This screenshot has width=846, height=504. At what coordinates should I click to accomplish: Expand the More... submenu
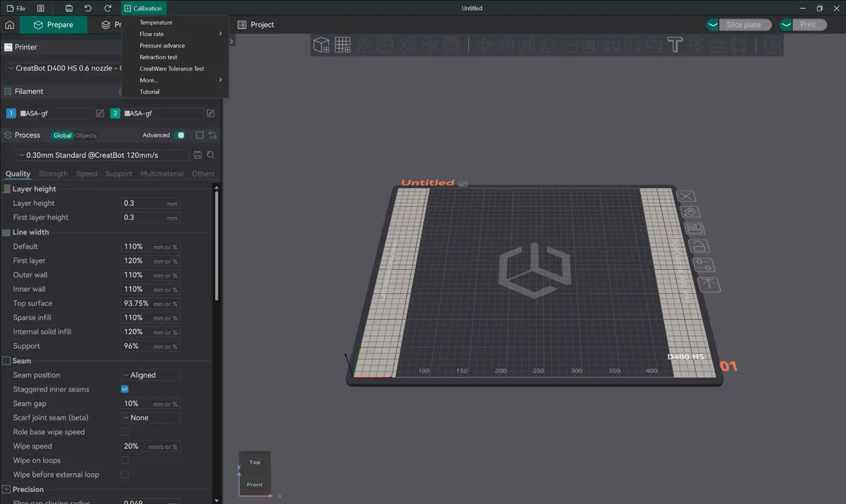(176, 80)
